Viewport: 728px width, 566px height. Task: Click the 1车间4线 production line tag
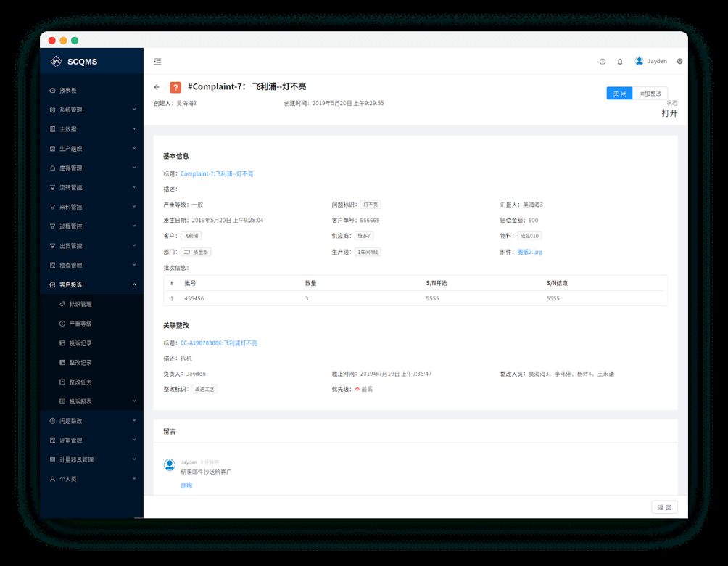[x=368, y=252]
